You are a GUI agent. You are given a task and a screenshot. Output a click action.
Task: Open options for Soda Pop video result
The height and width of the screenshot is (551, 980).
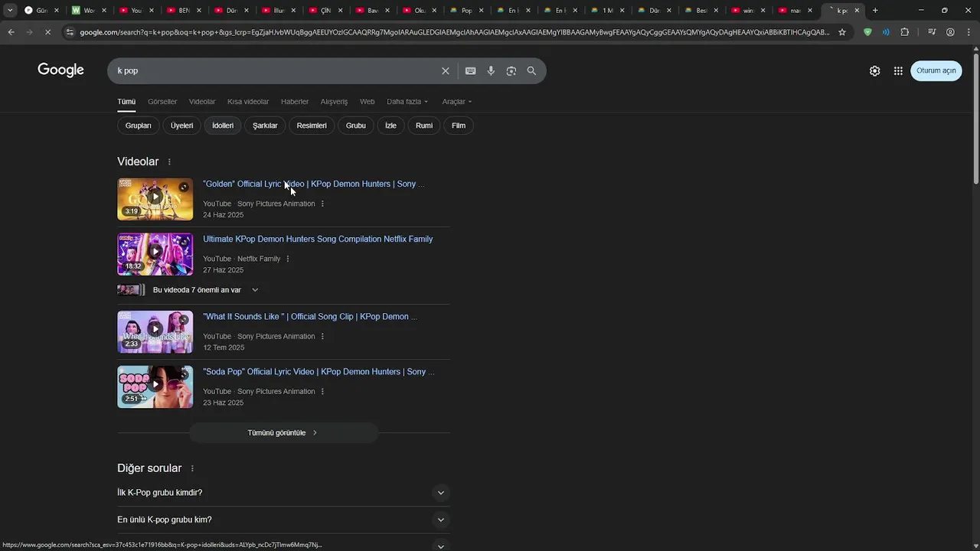322,391
